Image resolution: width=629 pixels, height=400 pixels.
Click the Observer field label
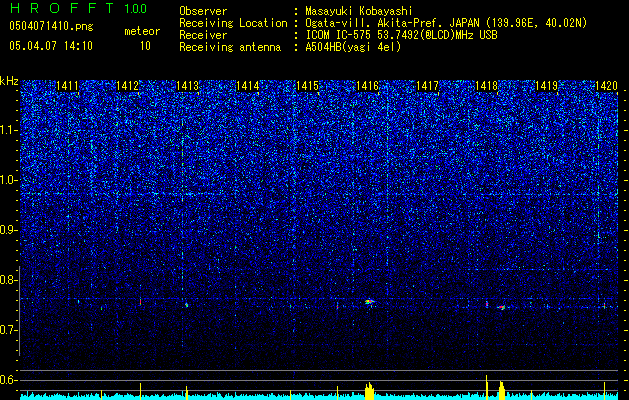tap(203, 11)
